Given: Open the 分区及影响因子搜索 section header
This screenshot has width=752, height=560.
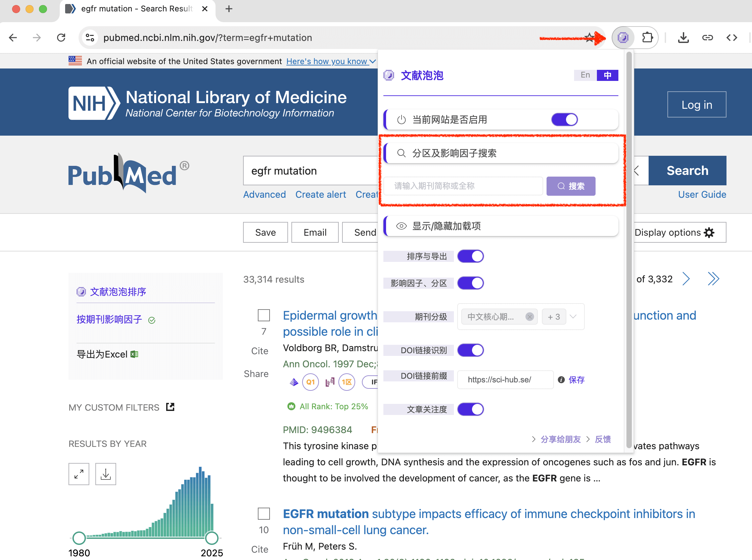Looking at the screenshot, I should (x=501, y=153).
